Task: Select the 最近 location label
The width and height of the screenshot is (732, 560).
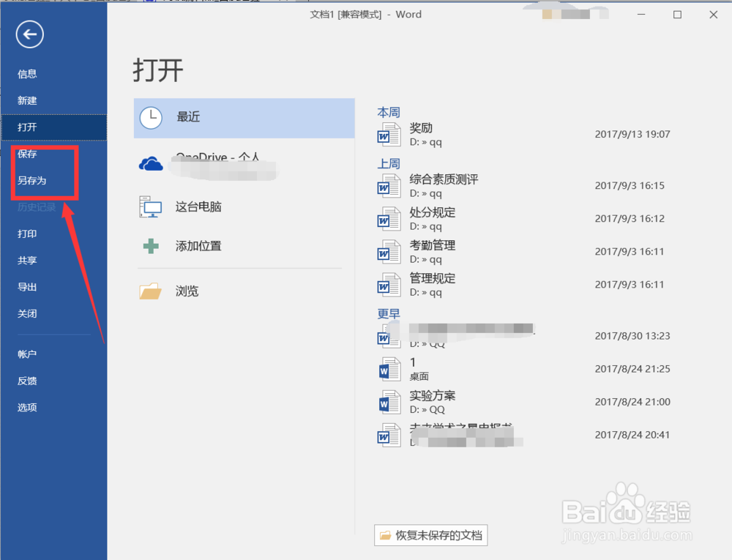Action: pos(188,116)
